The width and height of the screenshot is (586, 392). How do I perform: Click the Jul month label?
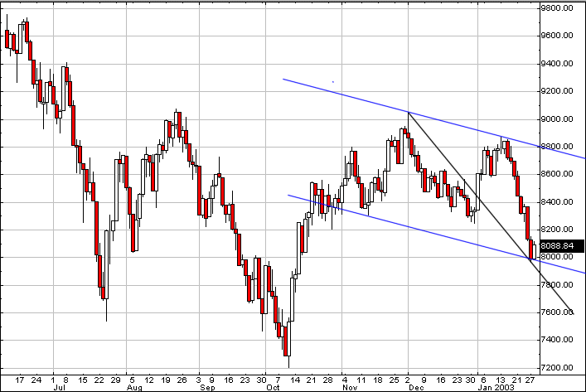tap(59, 388)
